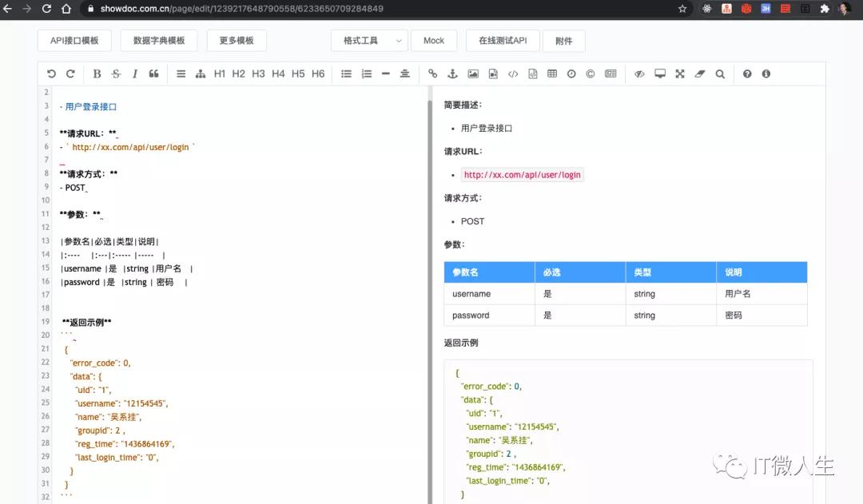Insert an image via the image icon
Image resolution: width=863 pixels, height=504 pixels.
(x=473, y=73)
